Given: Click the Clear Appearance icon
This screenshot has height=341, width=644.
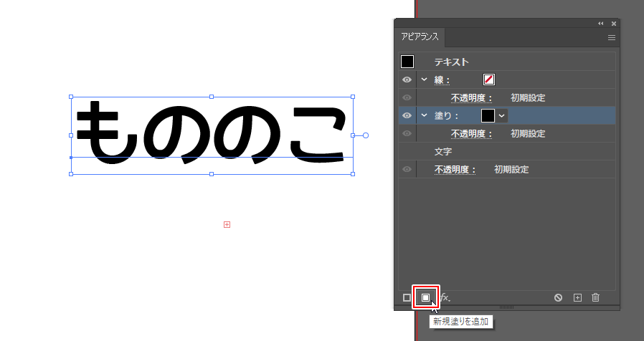Looking at the screenshot, I should click(x=558, y=297).
